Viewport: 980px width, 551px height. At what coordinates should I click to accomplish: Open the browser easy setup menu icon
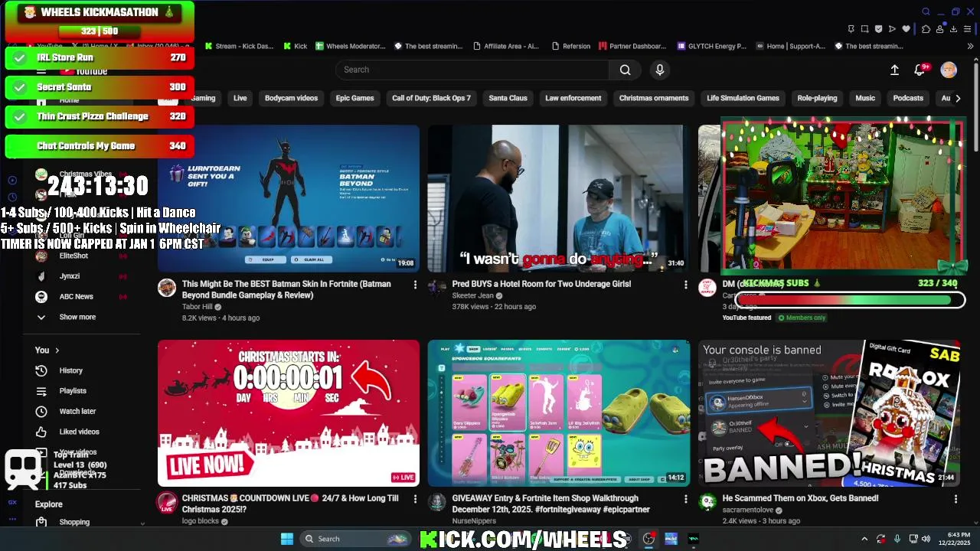click(x=969, y=29)
